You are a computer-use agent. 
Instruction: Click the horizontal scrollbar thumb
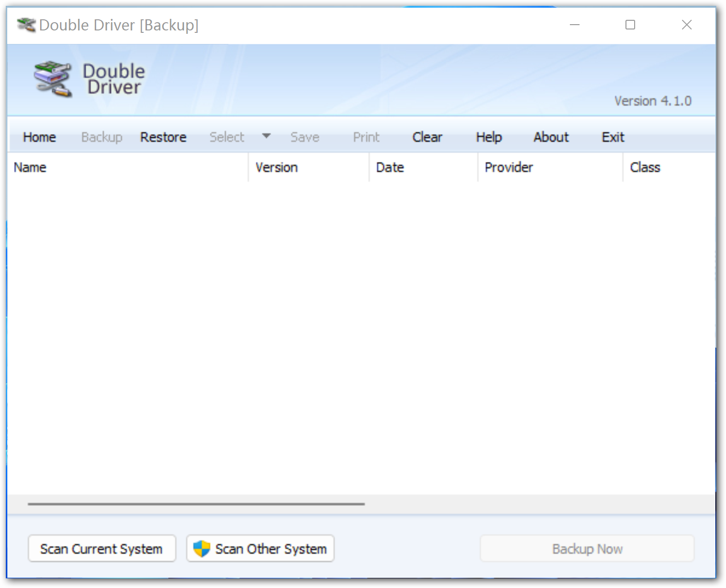tap(196, 504)
